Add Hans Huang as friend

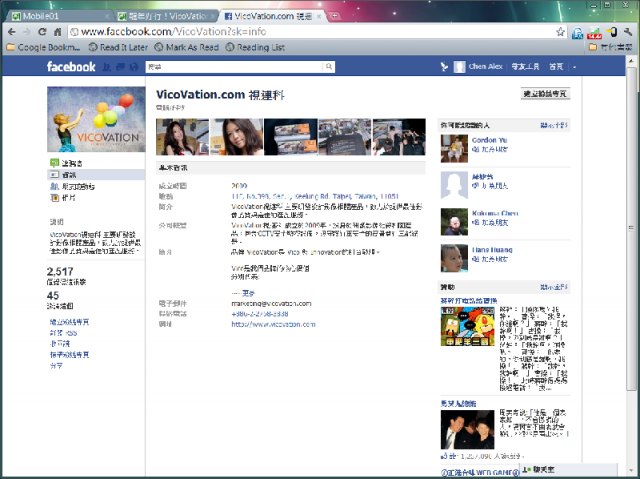490,259
